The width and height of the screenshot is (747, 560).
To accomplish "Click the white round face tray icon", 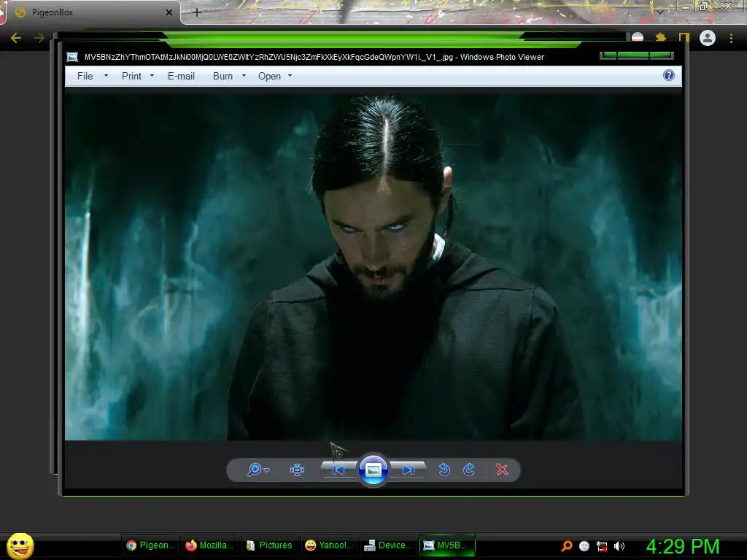I will pos(584,546).
